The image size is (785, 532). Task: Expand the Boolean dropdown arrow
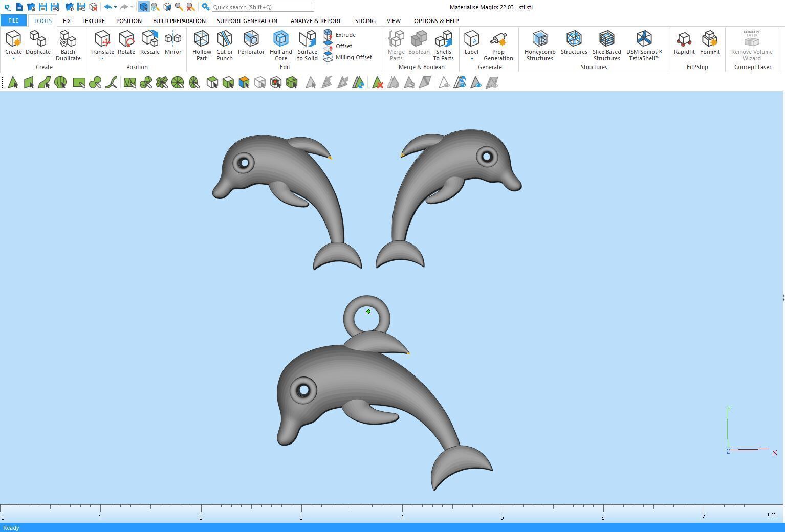(x=419, y=59)
